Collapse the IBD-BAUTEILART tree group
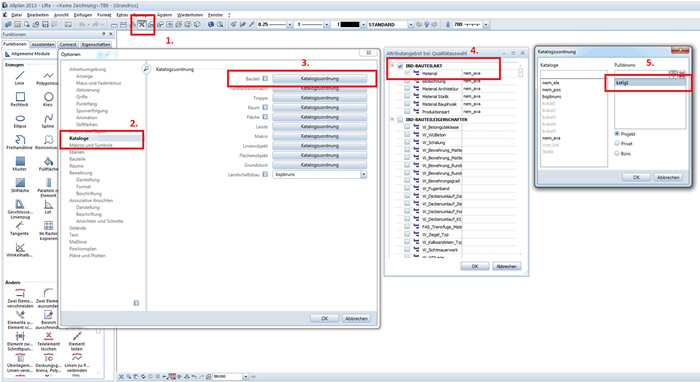The height and width of the screenshot is (382, 700). [x=392, y=66]
